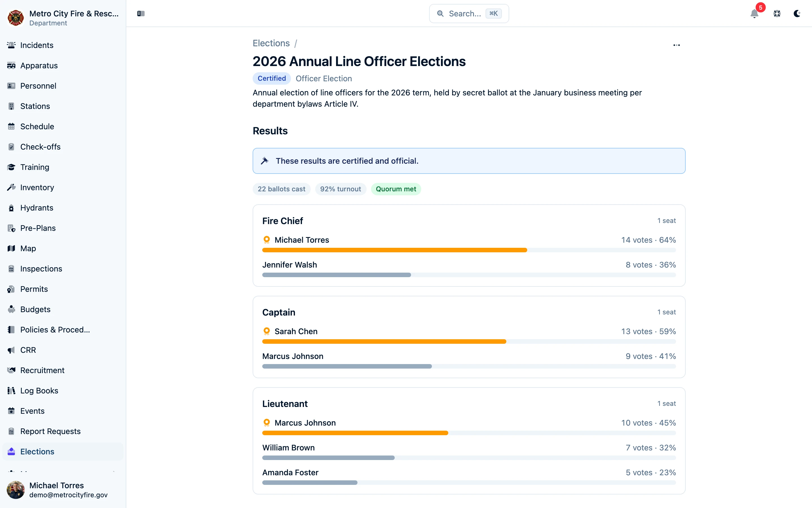Click the Apparatus fire truck icon

[x=11, y=65]
